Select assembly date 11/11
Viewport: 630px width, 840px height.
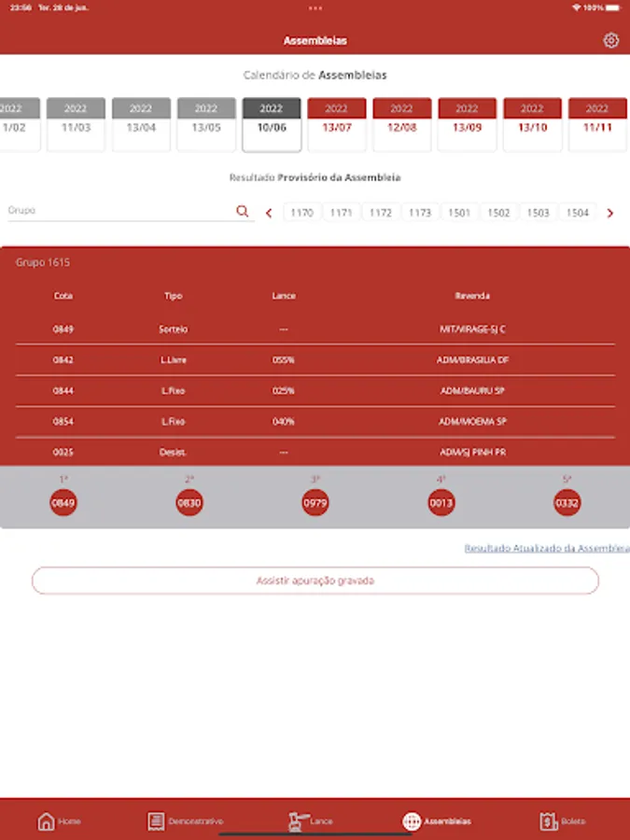(598, 124)
